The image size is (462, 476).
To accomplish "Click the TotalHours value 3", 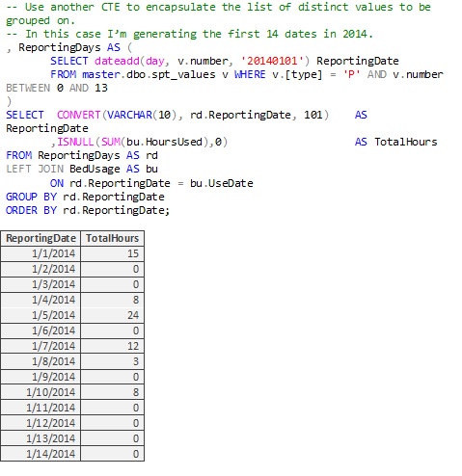I will pos(112,361).
